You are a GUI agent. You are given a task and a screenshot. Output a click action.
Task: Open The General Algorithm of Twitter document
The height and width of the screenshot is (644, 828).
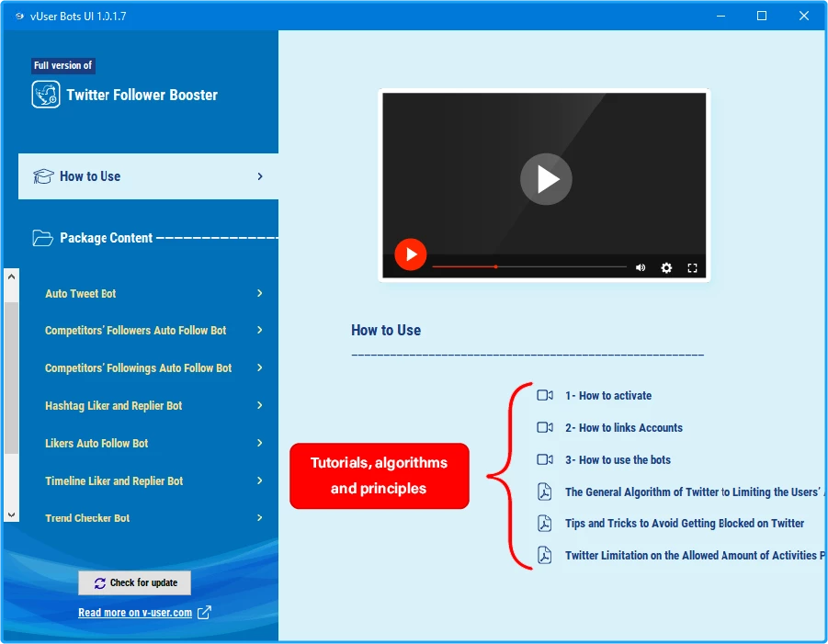click(x=695, y=492)
